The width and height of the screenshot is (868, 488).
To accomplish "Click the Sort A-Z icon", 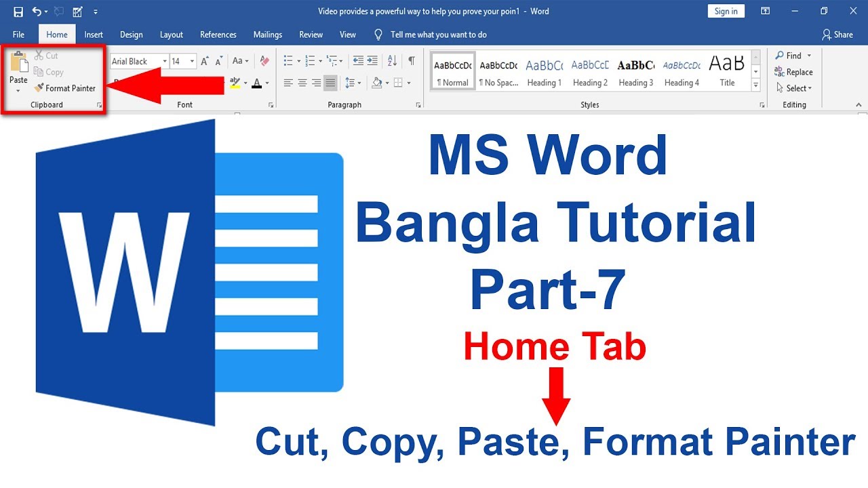I will (x=393, y=61).
